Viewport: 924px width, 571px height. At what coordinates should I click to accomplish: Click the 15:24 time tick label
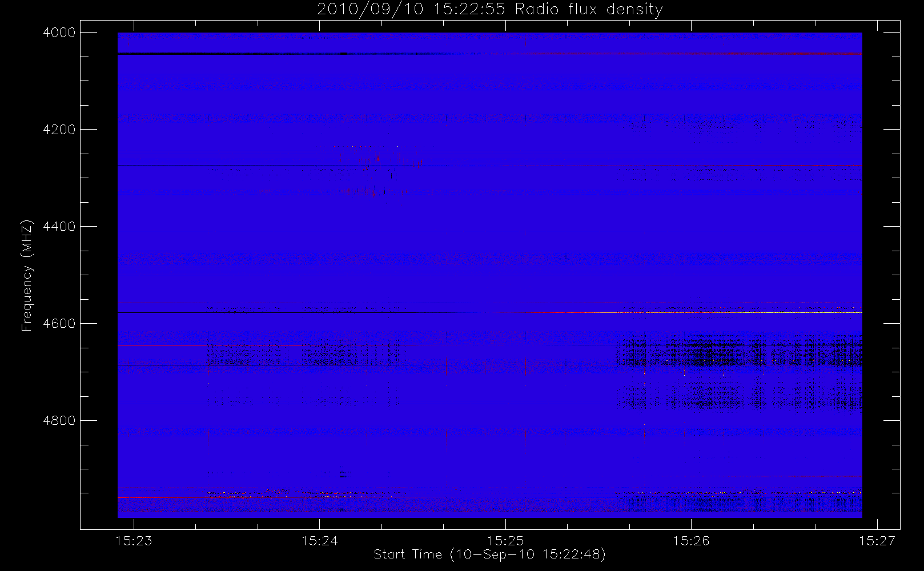[320, 541]
